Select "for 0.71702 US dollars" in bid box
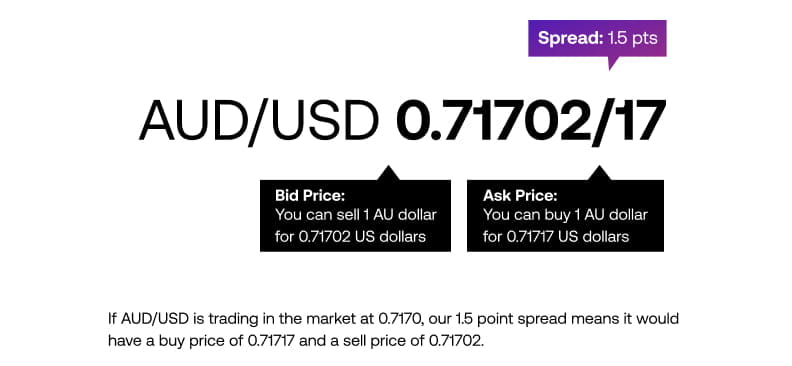 pyautogui.click(x=351, y=236)
